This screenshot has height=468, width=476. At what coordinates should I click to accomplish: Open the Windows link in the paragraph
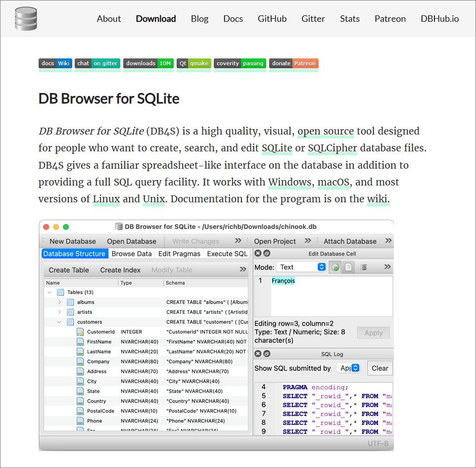pos(289,182)
